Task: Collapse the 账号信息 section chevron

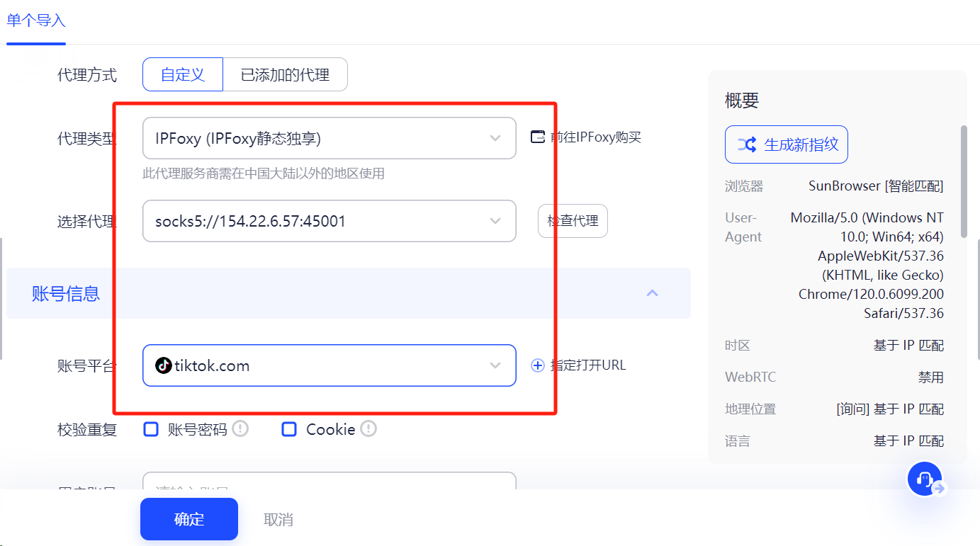Action: coord(653,293)
